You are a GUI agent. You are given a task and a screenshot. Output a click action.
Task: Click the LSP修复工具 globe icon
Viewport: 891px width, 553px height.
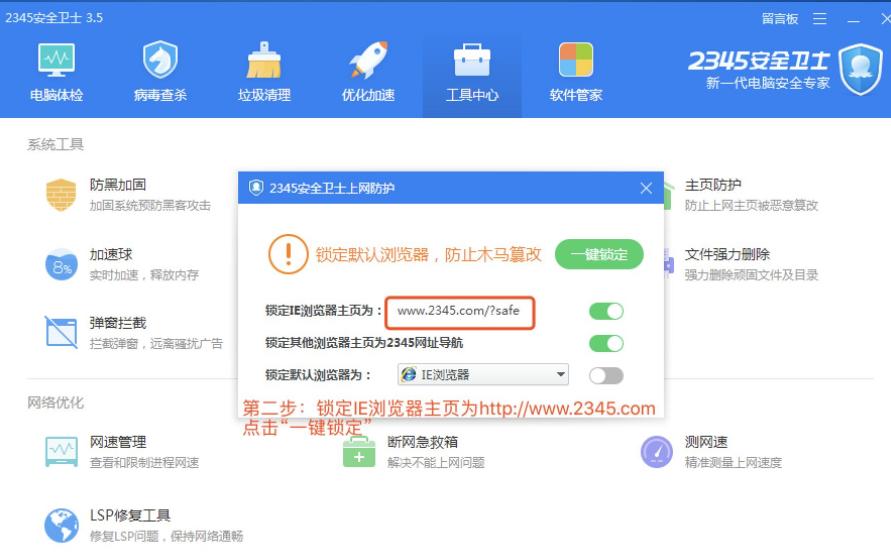(61, 525)
